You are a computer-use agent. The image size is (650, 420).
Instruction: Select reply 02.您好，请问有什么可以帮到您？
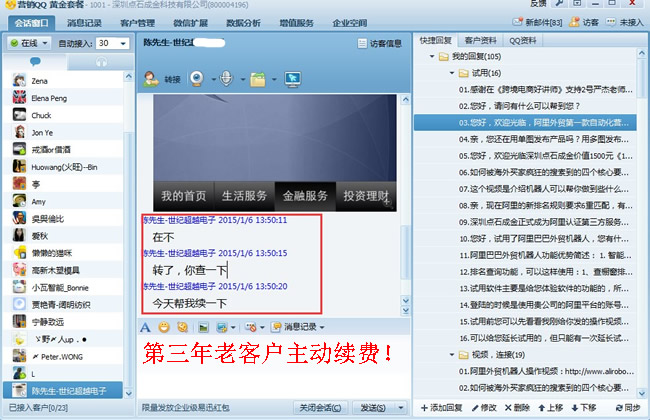[x=525, y=106]
